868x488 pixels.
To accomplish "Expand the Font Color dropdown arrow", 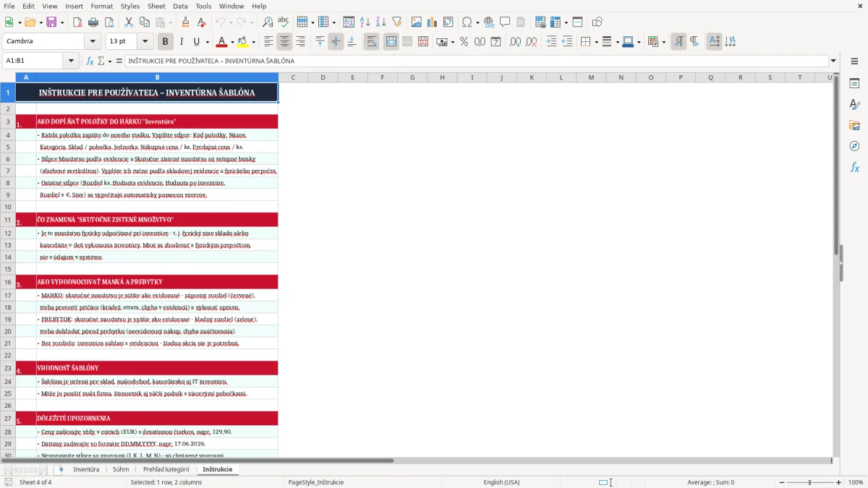I will [x=232, y=42].
